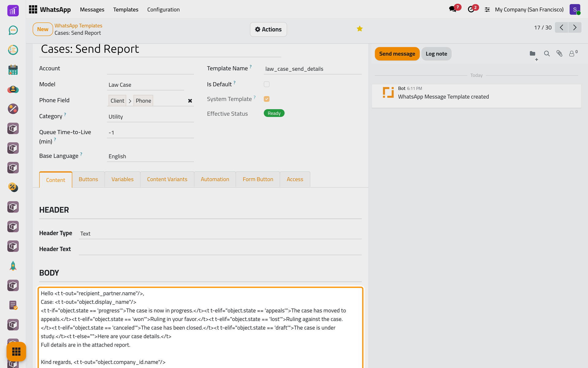Open the Configuration menu
The width and height of the screenshot is (588, 368).
click(x=164, y=10)
